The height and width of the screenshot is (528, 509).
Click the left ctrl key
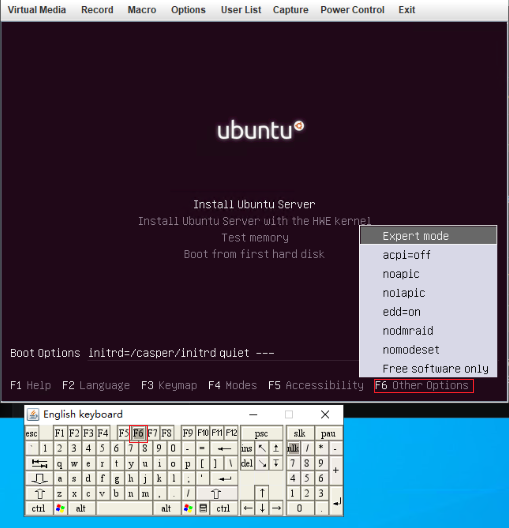(38, 508)
